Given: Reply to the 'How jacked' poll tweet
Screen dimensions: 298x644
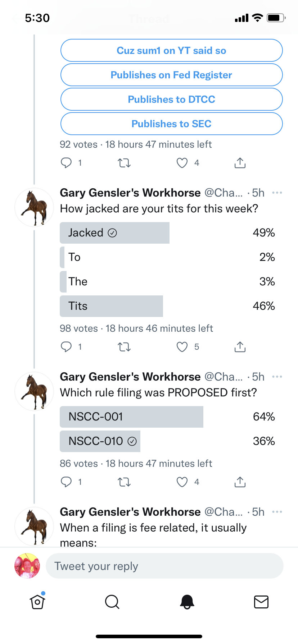Looking at the screenshot, I should 66,347.
